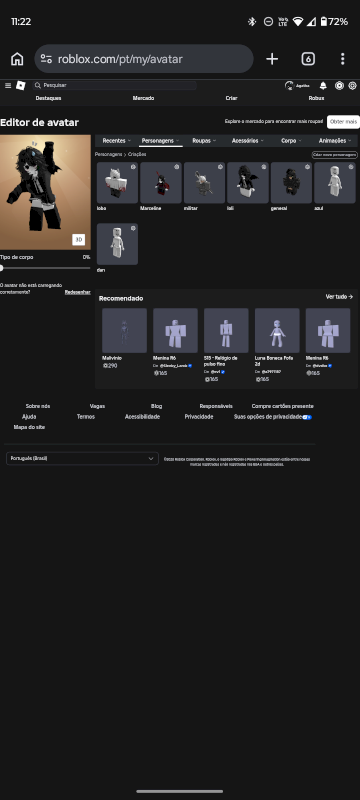The height and width of the screenshot is (800, 360).
Task: Open the Malivinio recommended item
Action: click(x=124, y=330)
